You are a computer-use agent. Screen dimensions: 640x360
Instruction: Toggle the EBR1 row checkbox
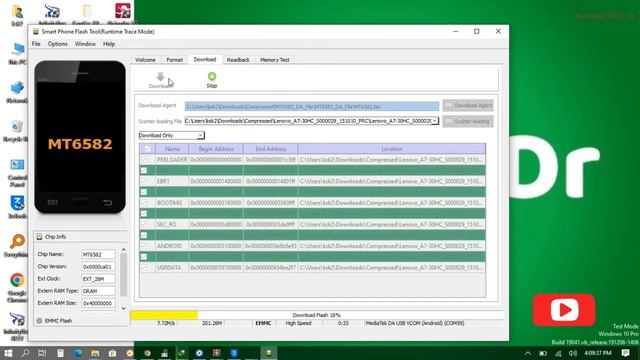click(144, 181)
